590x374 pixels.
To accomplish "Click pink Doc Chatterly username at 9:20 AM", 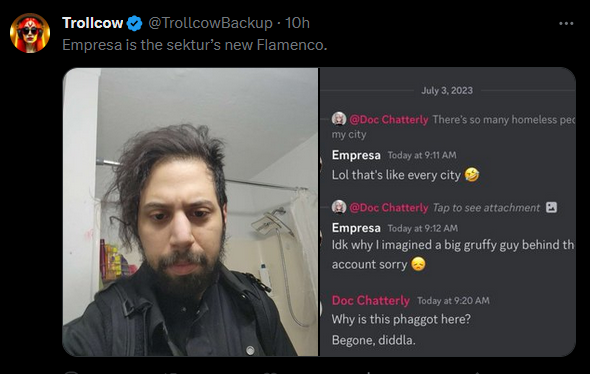I will click(x=371, y=300).
